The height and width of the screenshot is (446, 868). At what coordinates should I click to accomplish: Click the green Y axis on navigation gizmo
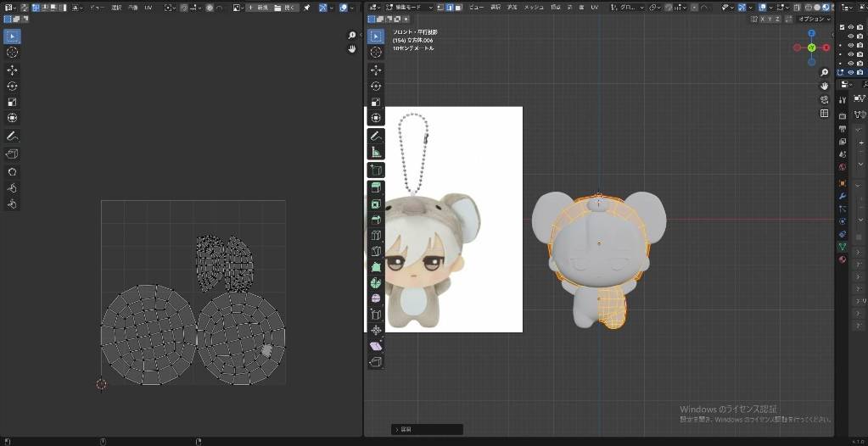click(x=812, y=47)
